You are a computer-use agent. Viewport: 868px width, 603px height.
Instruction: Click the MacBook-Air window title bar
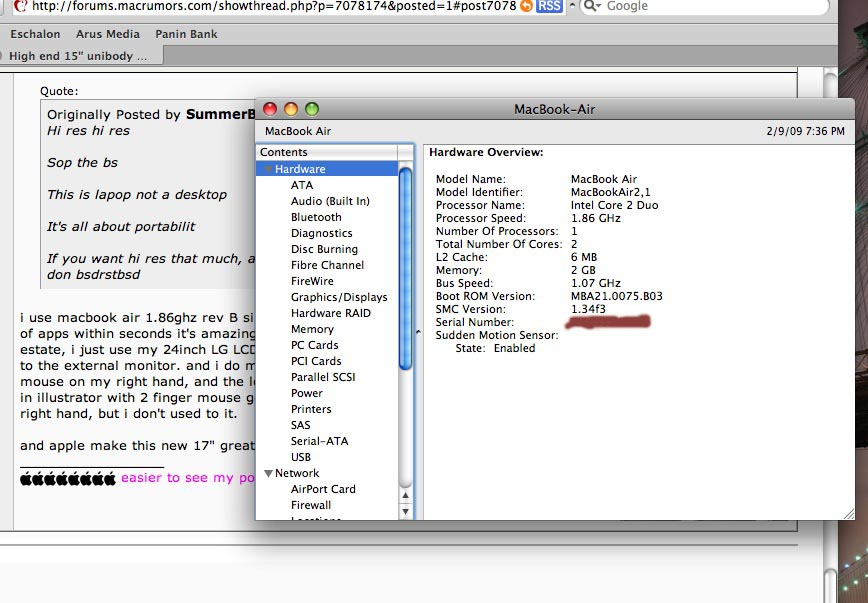555,109
